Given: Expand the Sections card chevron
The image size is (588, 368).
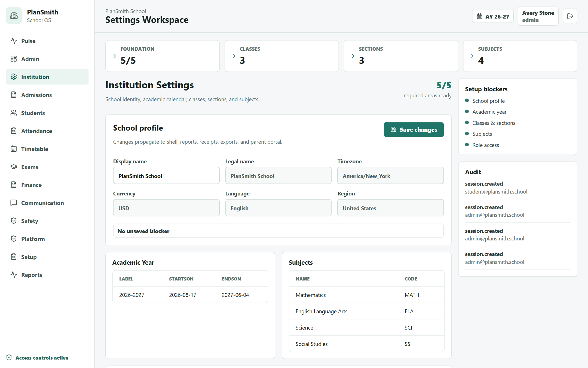Looking at the screenshot, I should (x=353, y=56).
